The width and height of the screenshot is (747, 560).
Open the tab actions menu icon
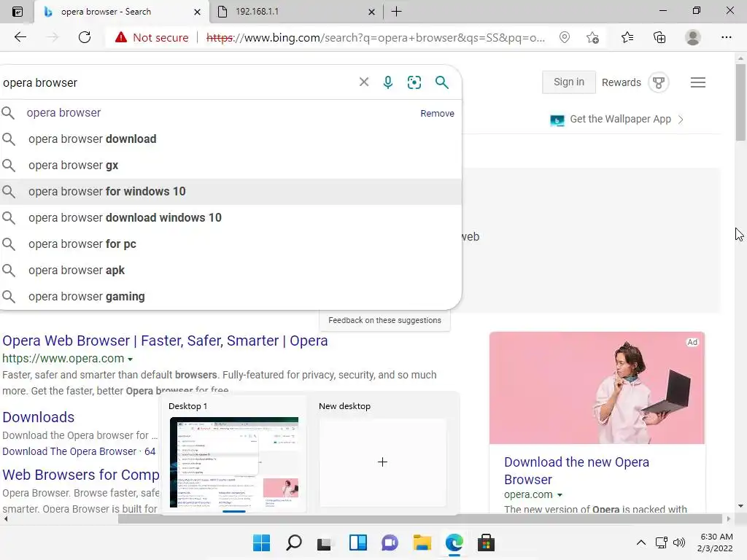tap(18, 12)
